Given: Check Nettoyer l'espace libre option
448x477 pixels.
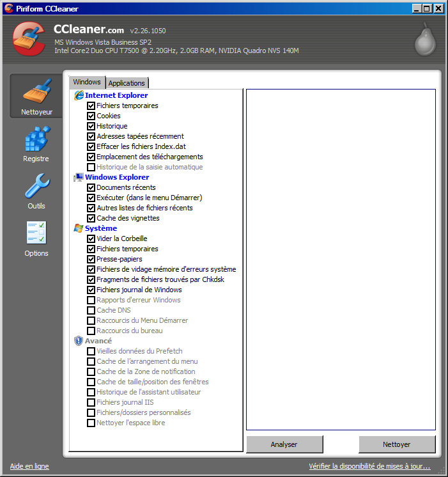Looking at the screenshot, I should tap(91, 423).
